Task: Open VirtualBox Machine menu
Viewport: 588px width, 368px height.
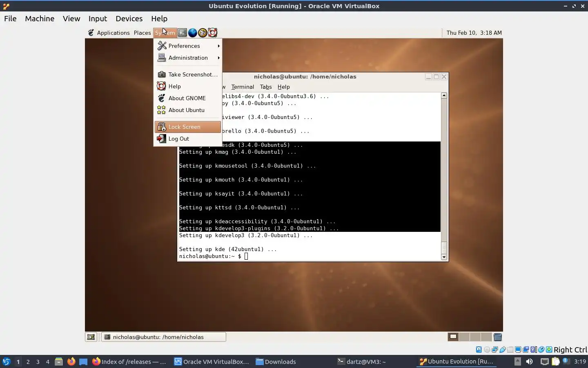Action: click(40, 18)
